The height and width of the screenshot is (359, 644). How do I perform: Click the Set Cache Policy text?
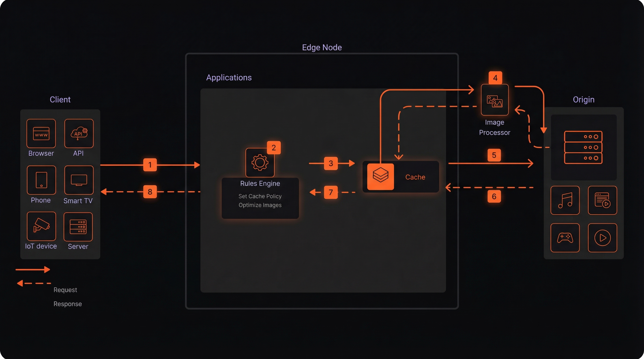point(260,196)
